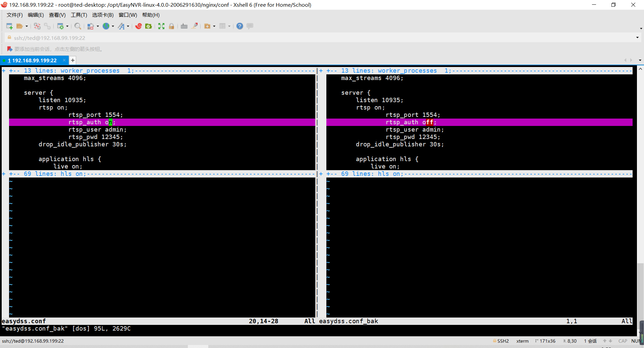Viewport: 644px width, 348px height.
Task: Close the 192.168.99.199:22 tab
Action: (x=64, y=60)
